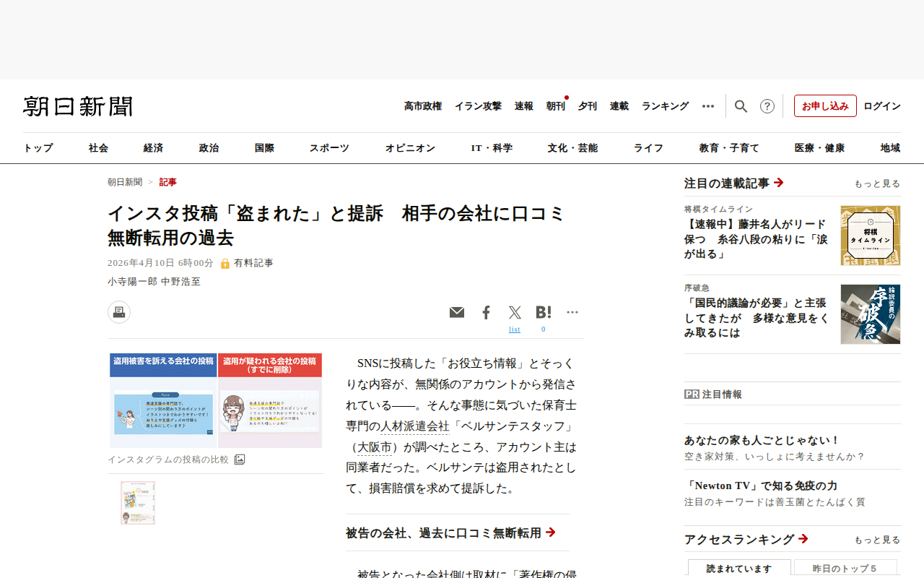Click the X share 'list' link
924x578 pixels.
[x=514, y=329]
